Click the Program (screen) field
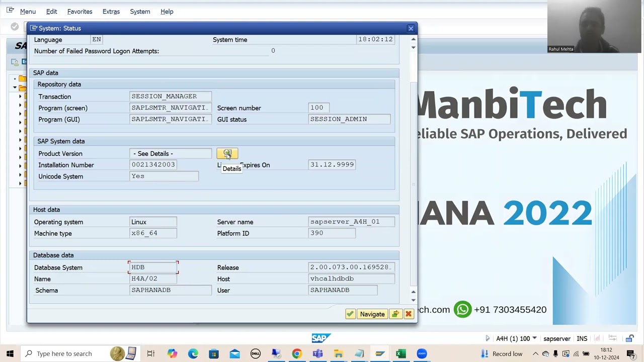 [171, 108]
